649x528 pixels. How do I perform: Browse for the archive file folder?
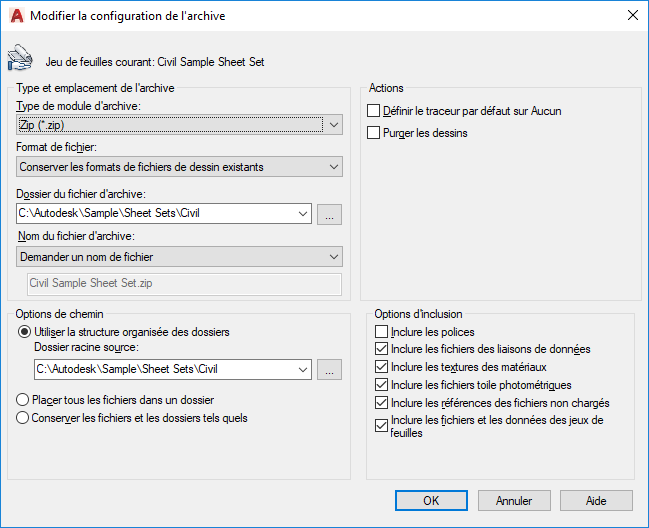pyautogui.click(x=330, y=214)
